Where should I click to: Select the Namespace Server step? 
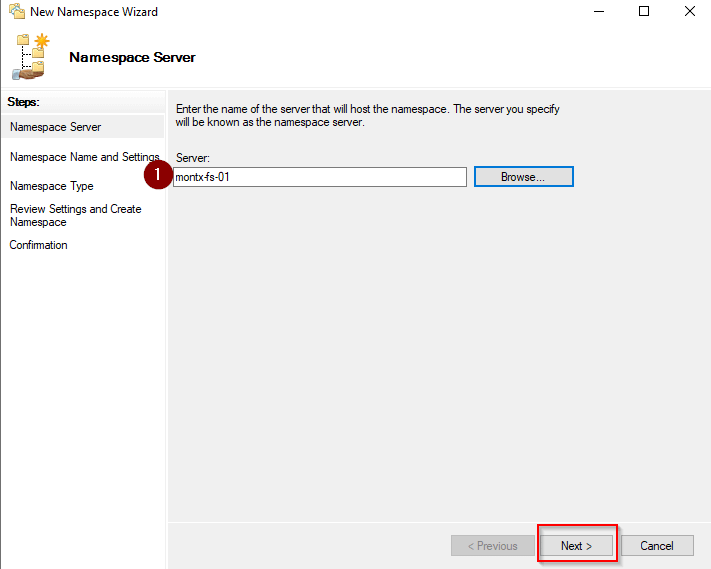[x=55, y=127]
